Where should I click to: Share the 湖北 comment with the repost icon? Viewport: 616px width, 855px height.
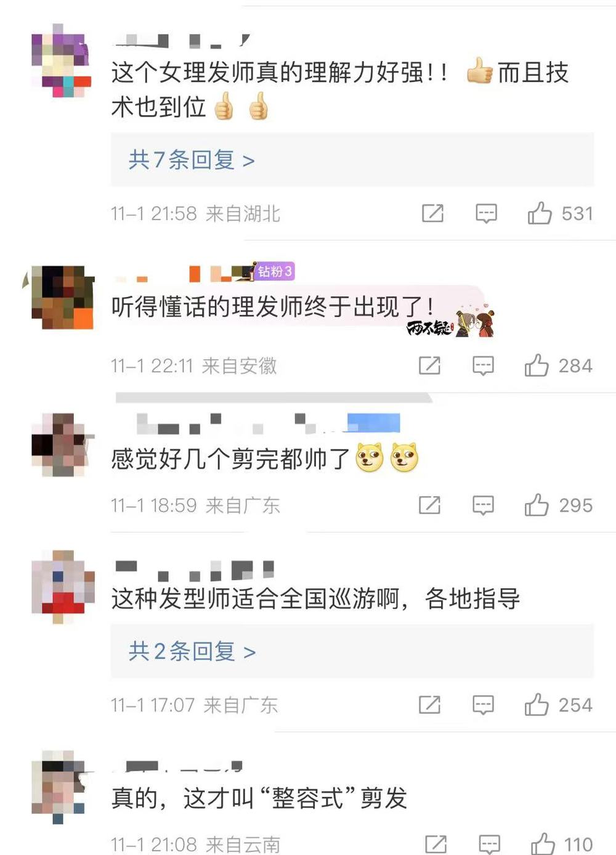tap(432, 213)
